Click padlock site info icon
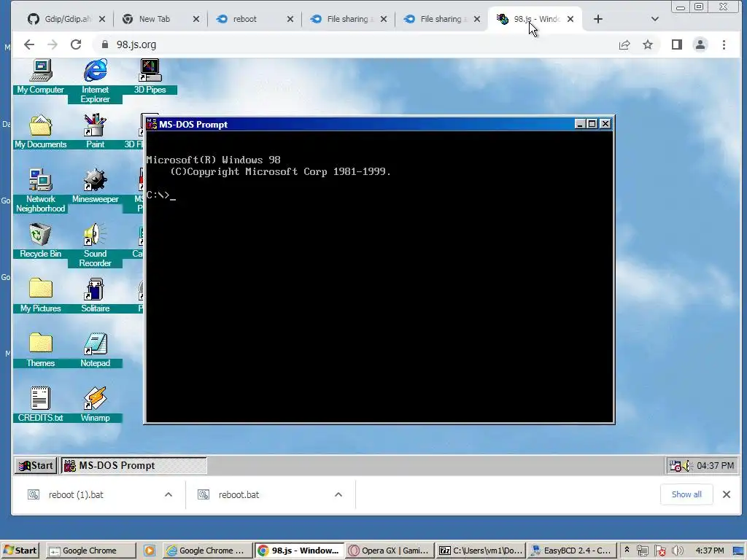 [105, 44]
